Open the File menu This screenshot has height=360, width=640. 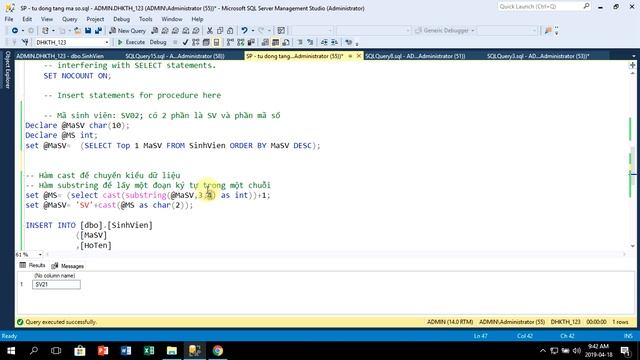pyautogui.click(x=9, y=19)
